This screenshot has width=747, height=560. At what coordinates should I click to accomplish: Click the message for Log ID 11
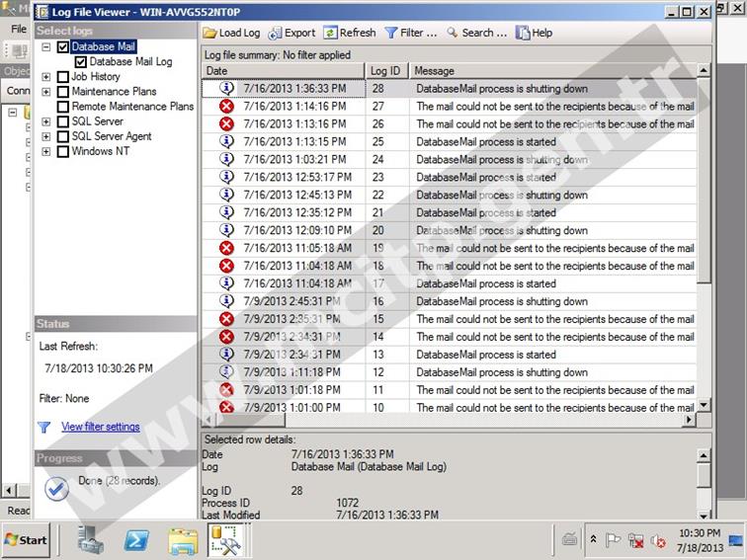coord(555,390)
